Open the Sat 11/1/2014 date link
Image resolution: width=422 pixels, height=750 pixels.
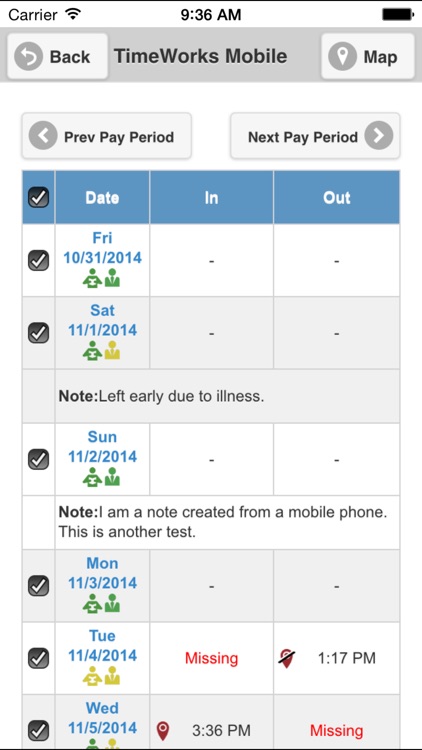tap(102, 320)
